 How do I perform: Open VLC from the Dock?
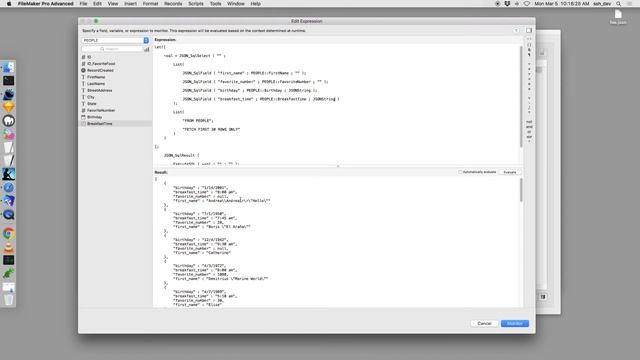click(8, 247)
